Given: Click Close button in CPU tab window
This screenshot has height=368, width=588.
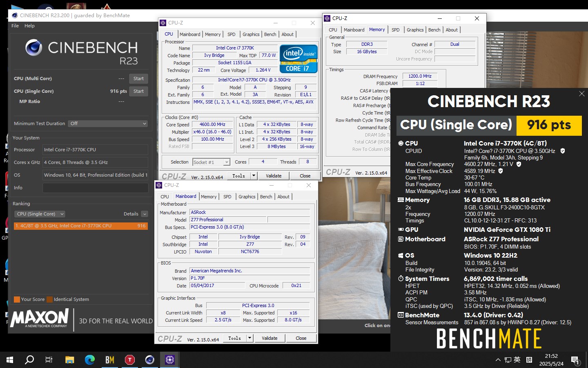Looking at the screenshot, I should 305,176.
